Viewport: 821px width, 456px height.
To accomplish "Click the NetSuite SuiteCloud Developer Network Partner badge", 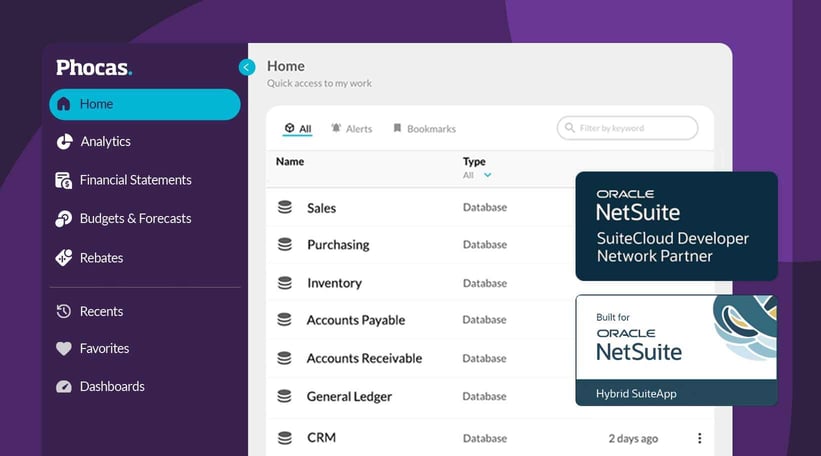I will [676, 226].
